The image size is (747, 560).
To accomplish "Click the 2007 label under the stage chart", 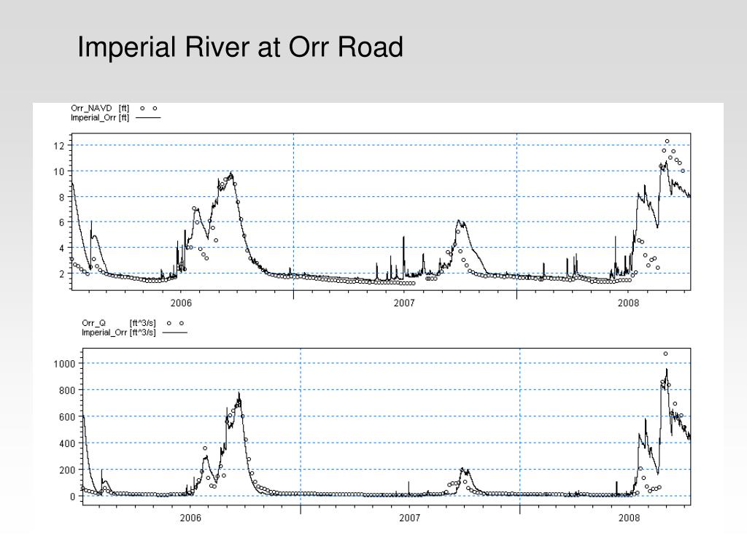I will pyautogui.click(x=404, y=303).
